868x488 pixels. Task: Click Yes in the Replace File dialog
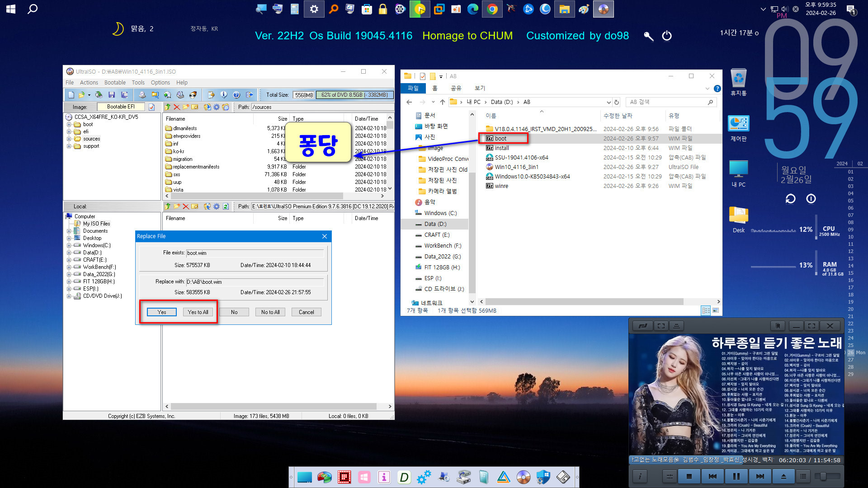tap(162, 312)
